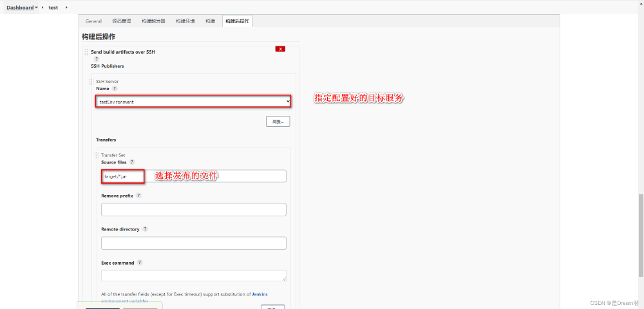Show help for Source files field
Viewport: 644px width, 309px height.
(x=132, y=162)
